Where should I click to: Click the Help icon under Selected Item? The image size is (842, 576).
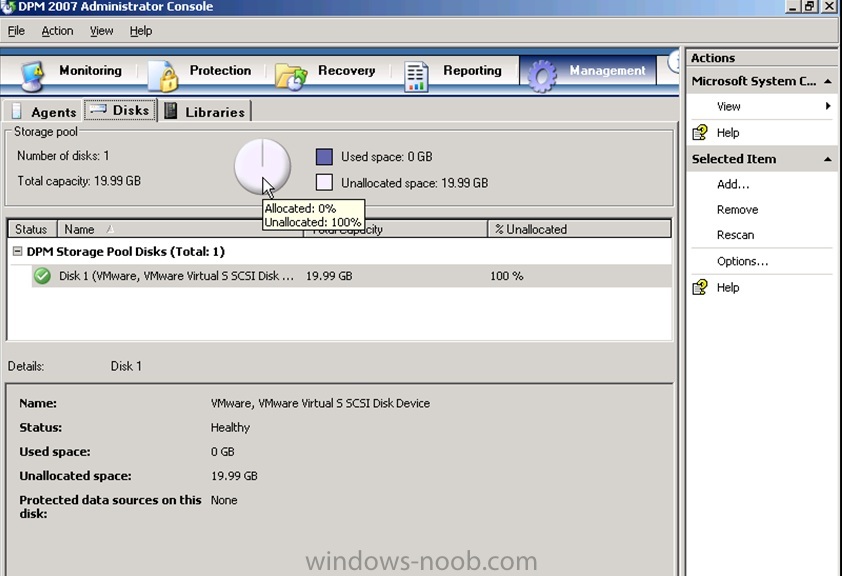click(700, 287)
